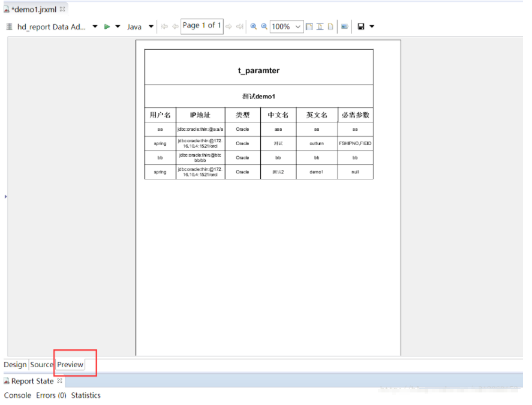
Task: Click the null cell
Action: coord(355,172)
